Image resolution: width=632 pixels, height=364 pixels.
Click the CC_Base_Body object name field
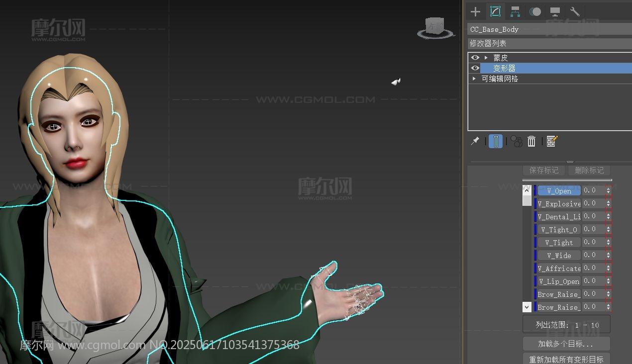[549, 29]
